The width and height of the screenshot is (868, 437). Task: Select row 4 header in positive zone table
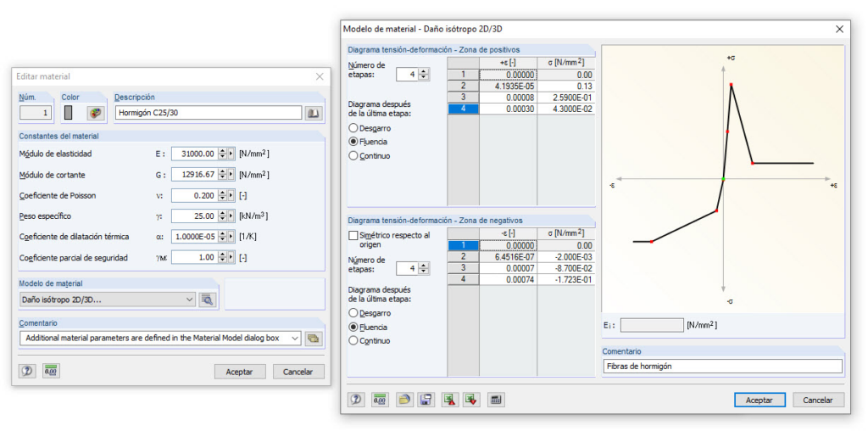[x=463, y=109]
